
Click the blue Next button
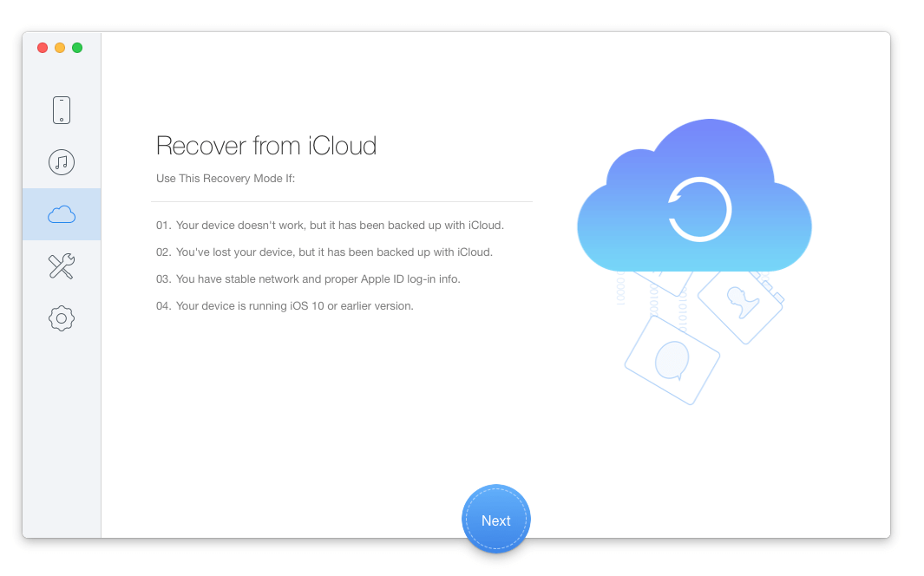tap(496, 520)
